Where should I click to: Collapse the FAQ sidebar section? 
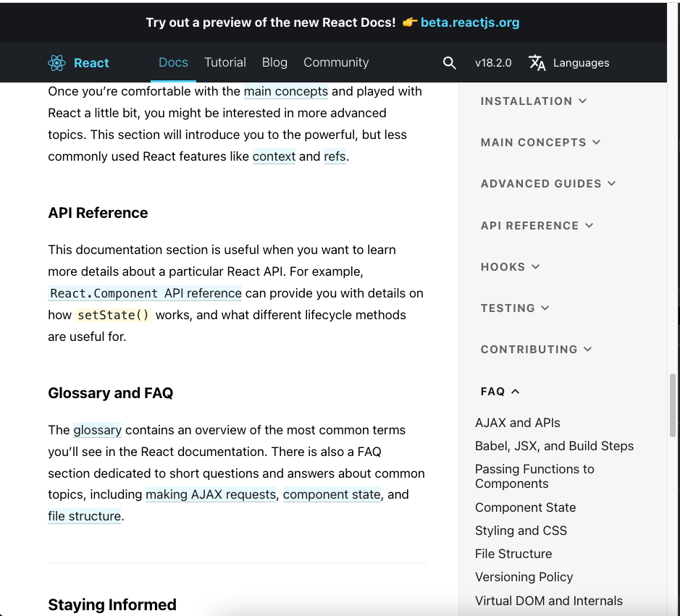[500, 392]
